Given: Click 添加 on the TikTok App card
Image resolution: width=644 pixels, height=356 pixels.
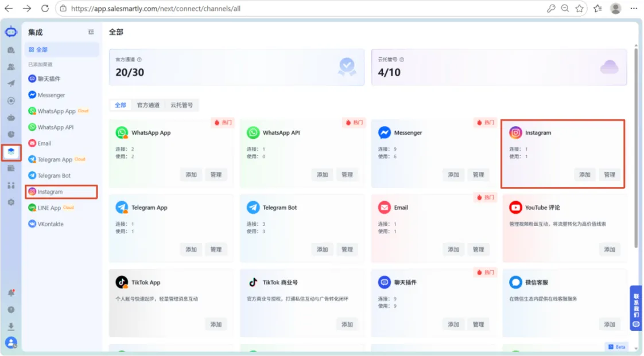Looking at the screenshot, I should (216, 324).
